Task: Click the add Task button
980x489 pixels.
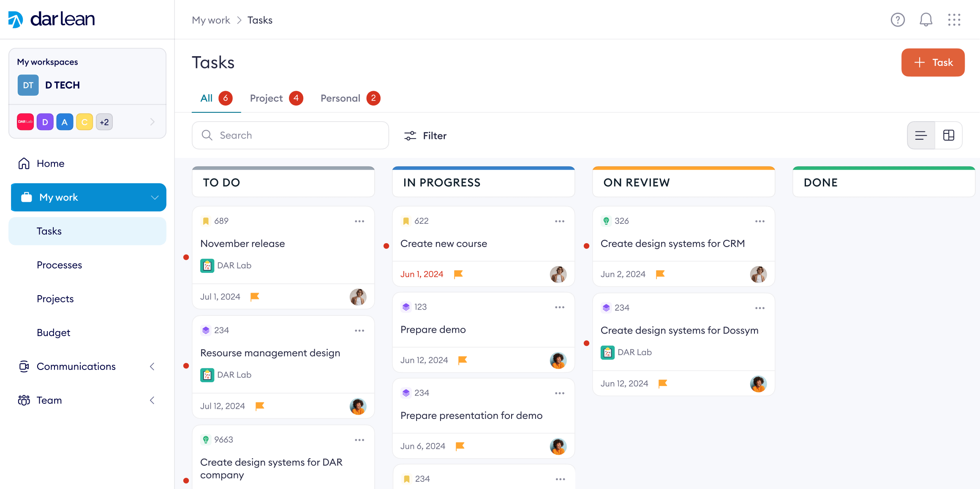Action: pyautogui.click(x=933, y=62)
